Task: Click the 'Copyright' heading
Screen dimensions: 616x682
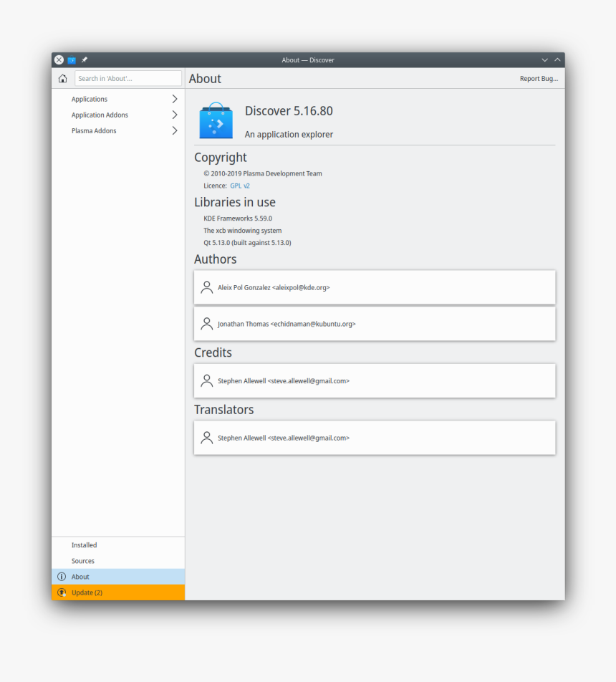Action: pos(221,158)
